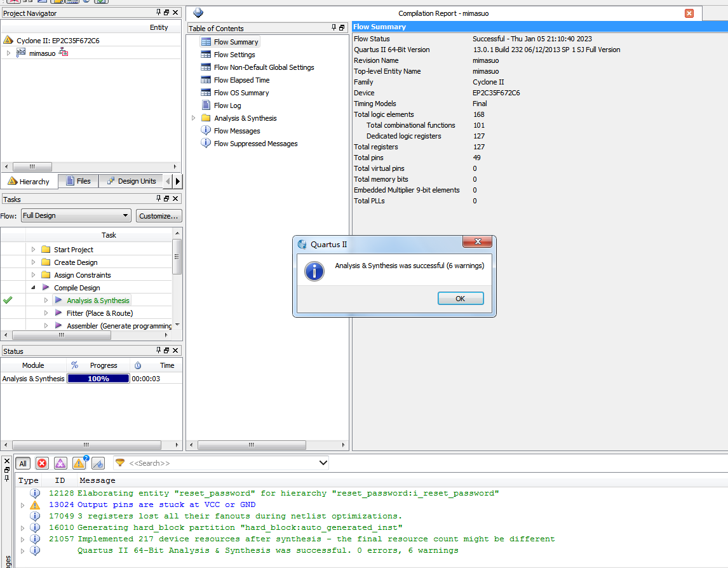728x568 pixels.
Task: Click the Time clock icon in Status header
Action: tap(138, 365)
